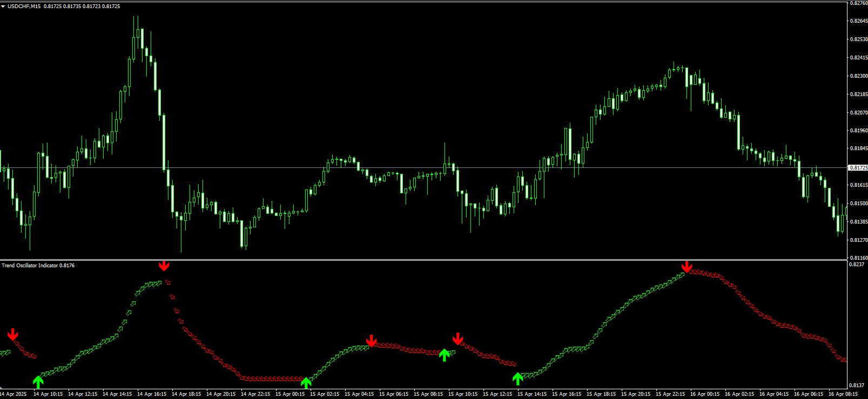Click the 0.82760 price scale label
868x399 pixels.
858,3
